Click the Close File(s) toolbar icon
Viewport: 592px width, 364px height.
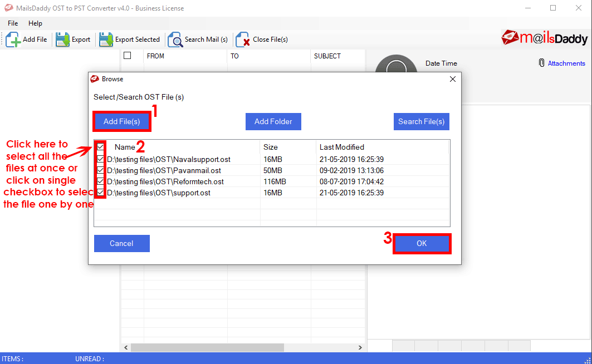point(243,40)
